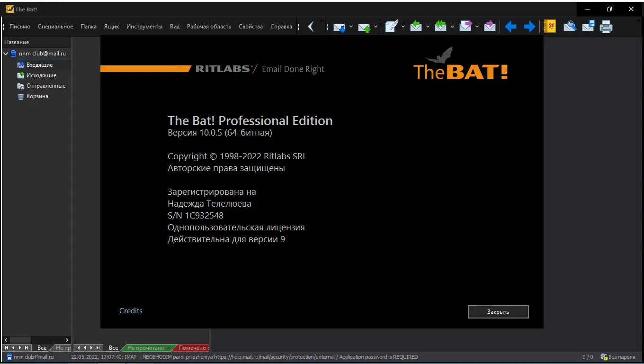
Task: Collapse the nnm club@mail.ru account tree
Action: pyautogui.click(x=6, y=54)
